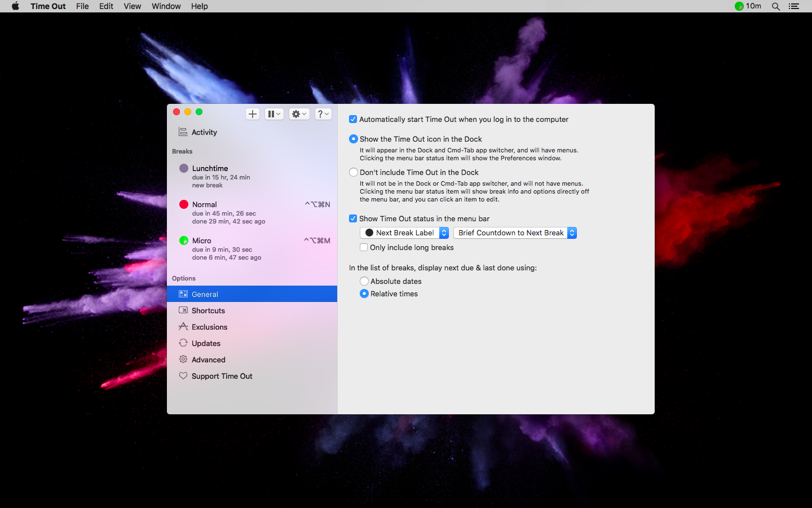Click 'done 6 min, 47 sec ago' text
This screenshot has width=812, height=508.
click(227, 257)
